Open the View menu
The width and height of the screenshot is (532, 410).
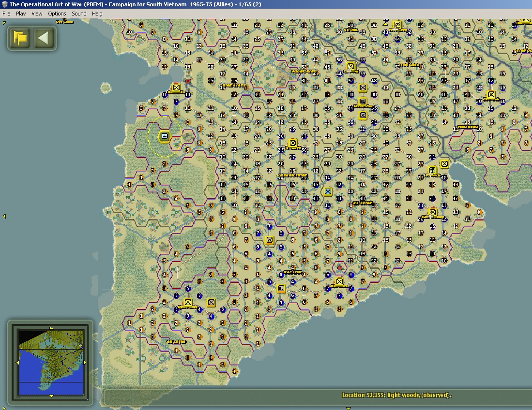coord(37,14)
